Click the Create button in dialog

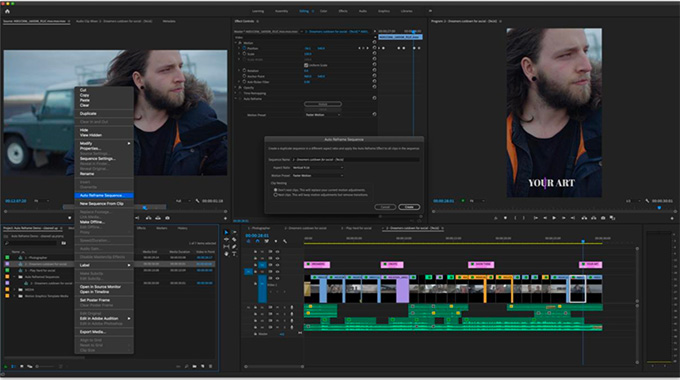pos(409,207)
